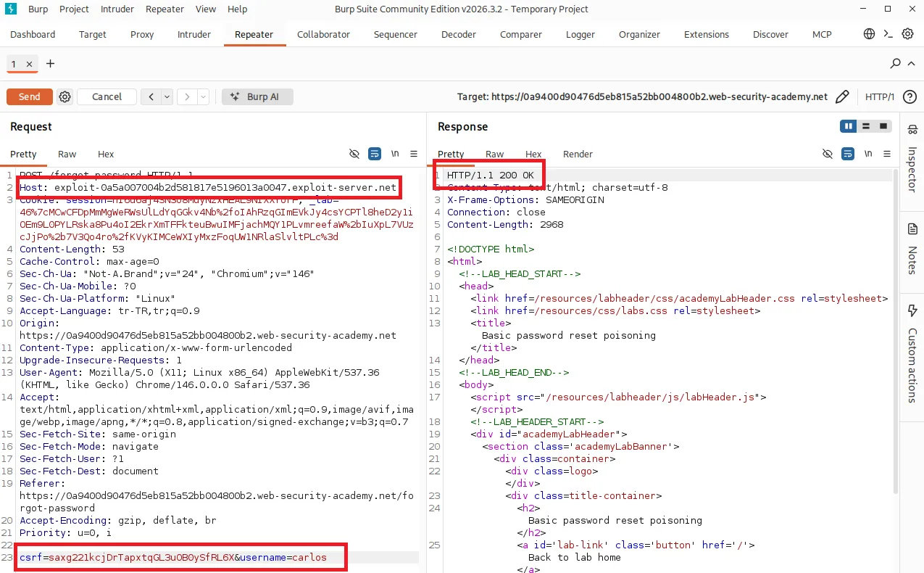Toggle line wrap in Response panel

(x=848, y=154)
